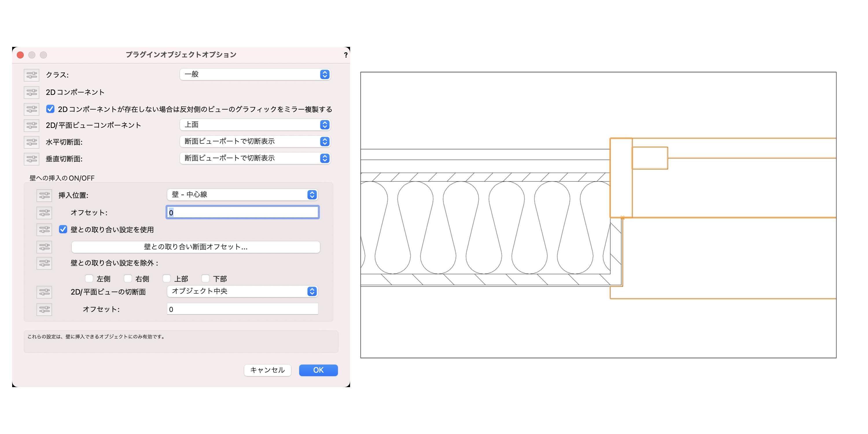Click the note これらの設定は、壁に挿入できる… text
This screenshot has width=868, height=434.
pos(96,336)
